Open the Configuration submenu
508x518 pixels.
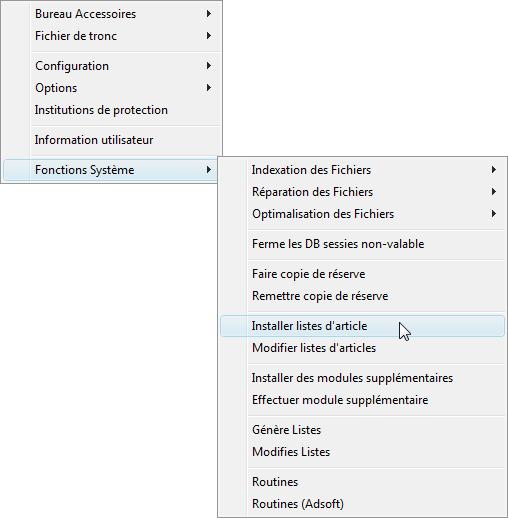click(111, 66)
